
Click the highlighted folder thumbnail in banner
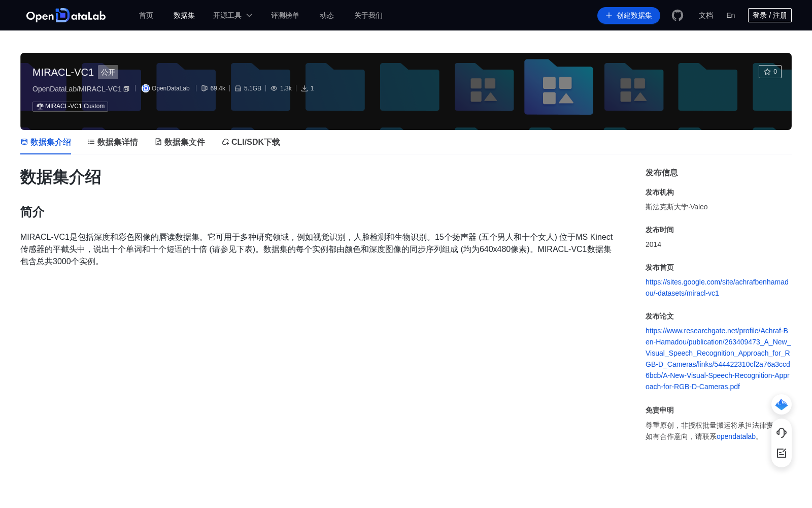(559, 87)
